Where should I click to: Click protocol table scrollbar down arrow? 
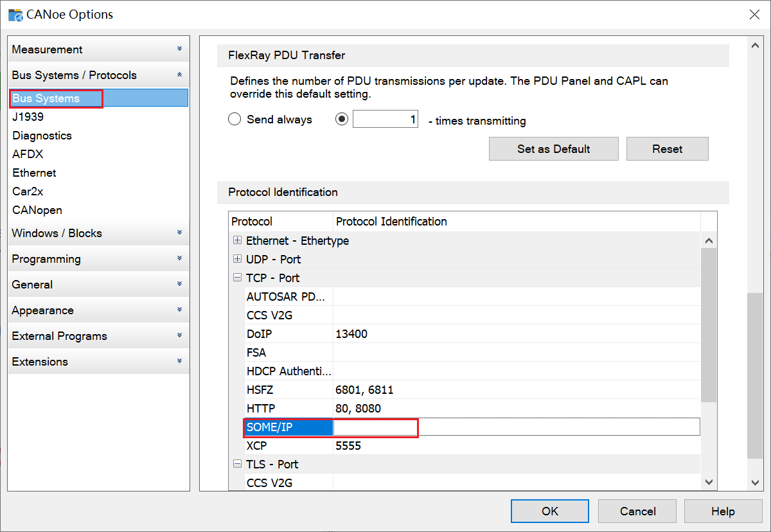pos(709,482)
